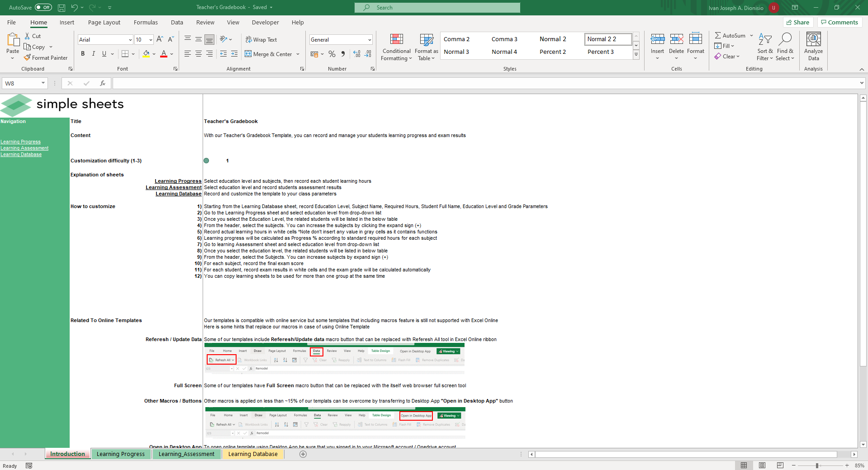Open the number format dropdown showing General
This screenshot has width=868, height=470.
click(370, 40)
